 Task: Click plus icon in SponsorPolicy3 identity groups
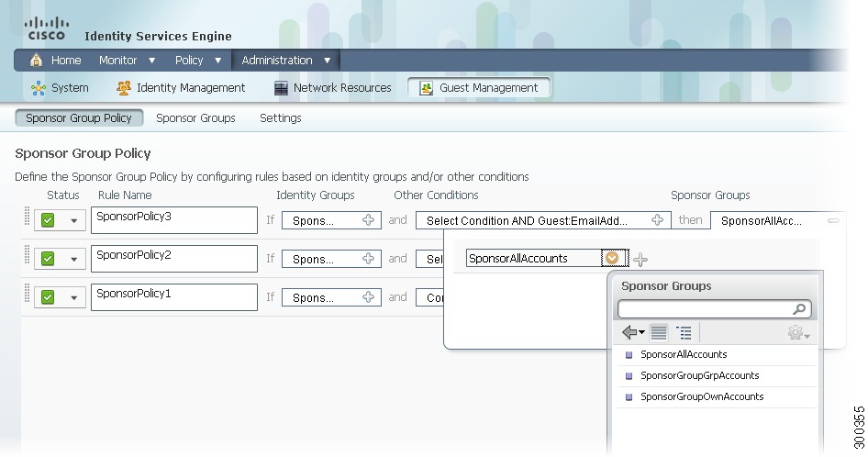click(x=368, y=220)
